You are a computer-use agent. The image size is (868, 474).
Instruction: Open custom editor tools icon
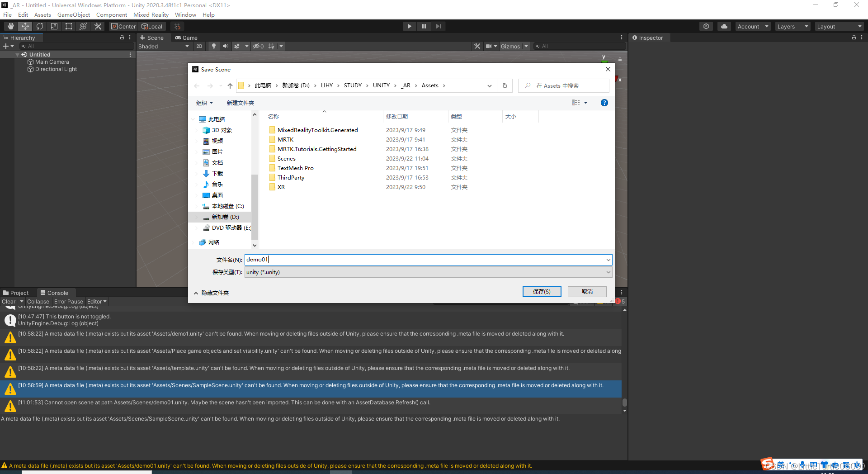98,26
